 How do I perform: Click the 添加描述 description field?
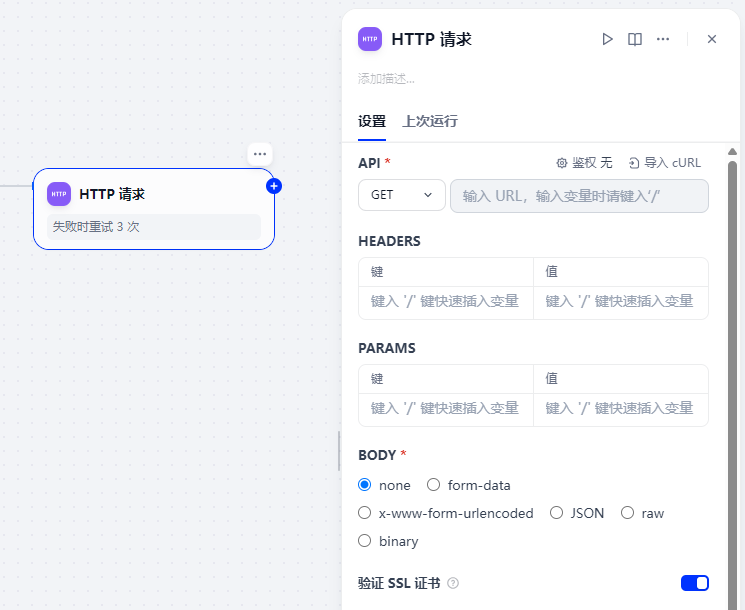386,79
